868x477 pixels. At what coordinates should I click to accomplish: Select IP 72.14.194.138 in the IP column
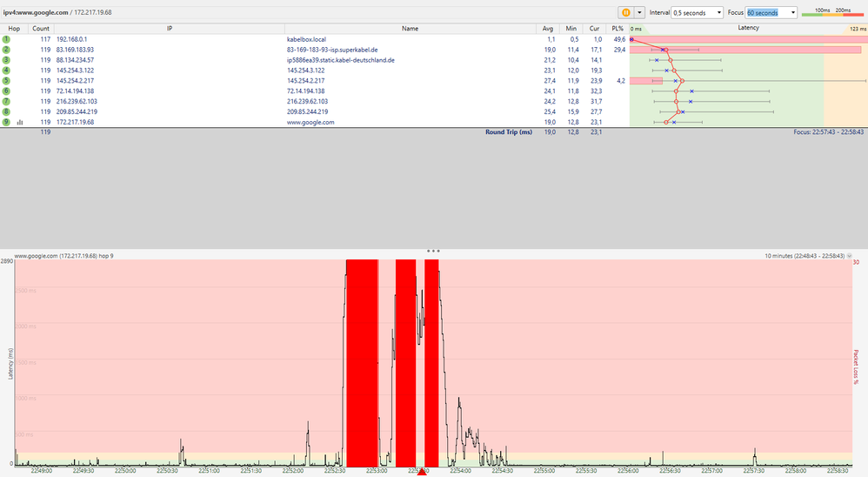tap(75, 91)
